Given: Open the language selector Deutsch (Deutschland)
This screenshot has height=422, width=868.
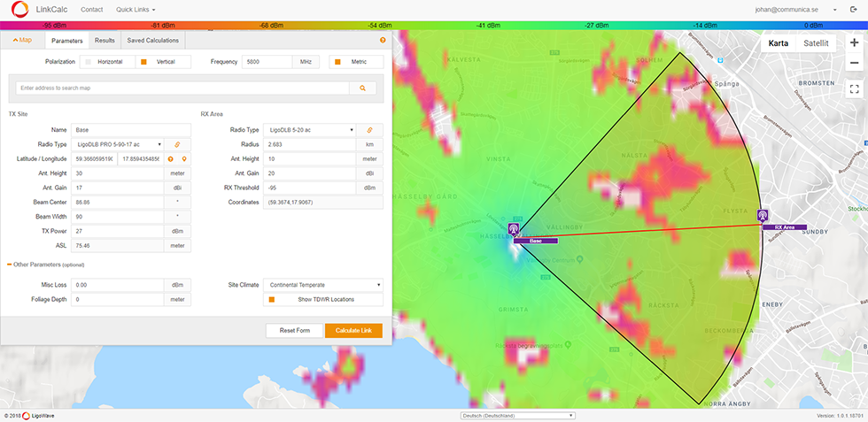Looking at the screenshot, I should pos(517,415).
